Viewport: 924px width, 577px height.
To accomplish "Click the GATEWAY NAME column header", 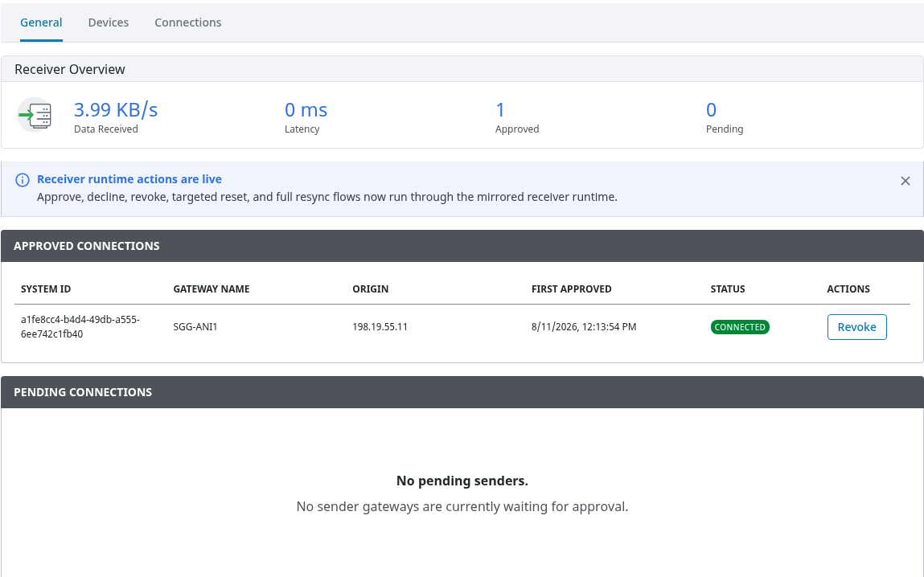I will point(211,289).
